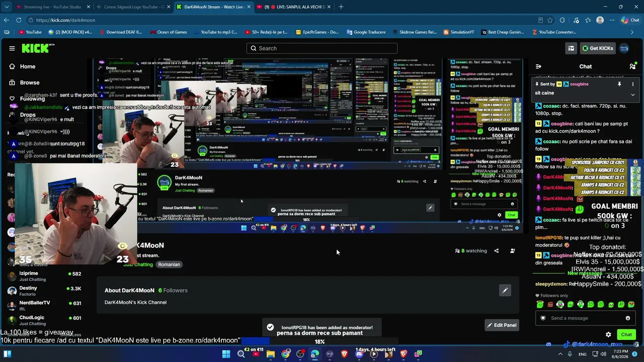644x362 pixels.
Task: Open the SimulationYT bookmark
Action: coord(458,32)
